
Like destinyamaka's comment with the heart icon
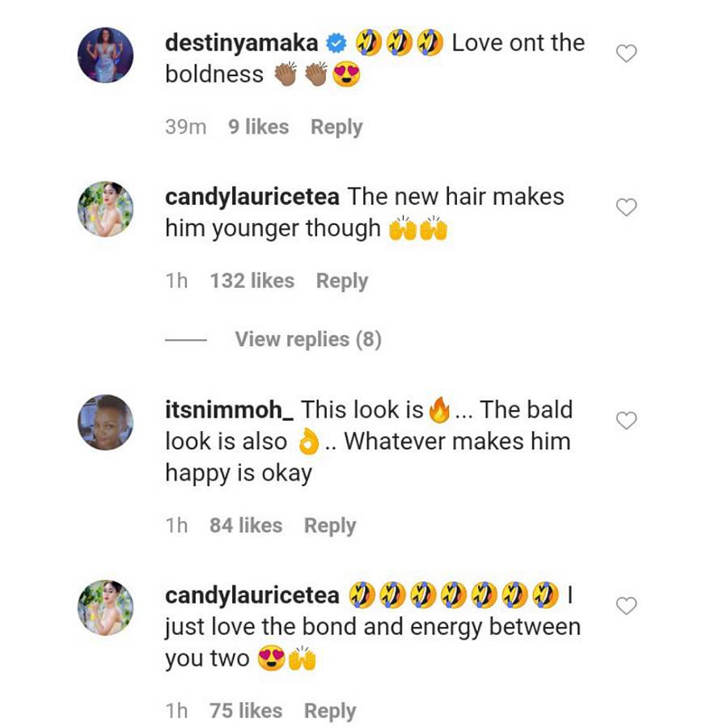(x=627, y=53)
